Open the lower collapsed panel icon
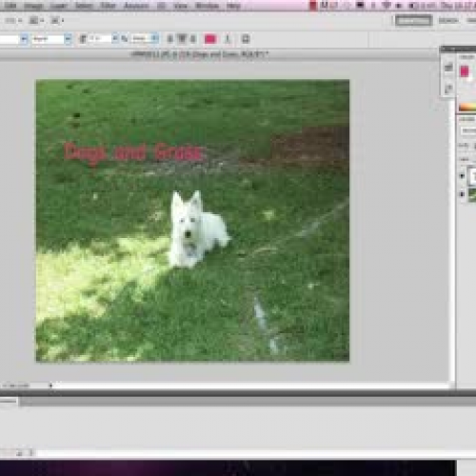The image size is (476, 476). (448, 89)
